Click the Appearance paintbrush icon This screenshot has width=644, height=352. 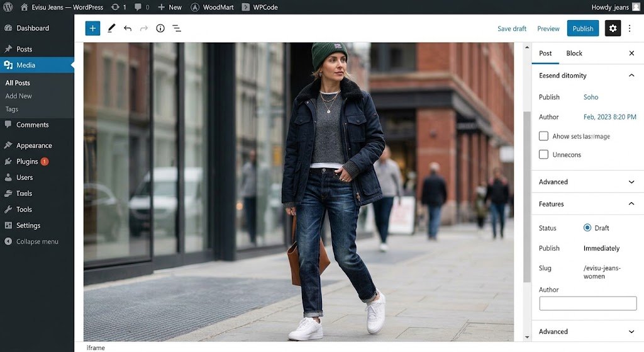(x=8, y=145)
